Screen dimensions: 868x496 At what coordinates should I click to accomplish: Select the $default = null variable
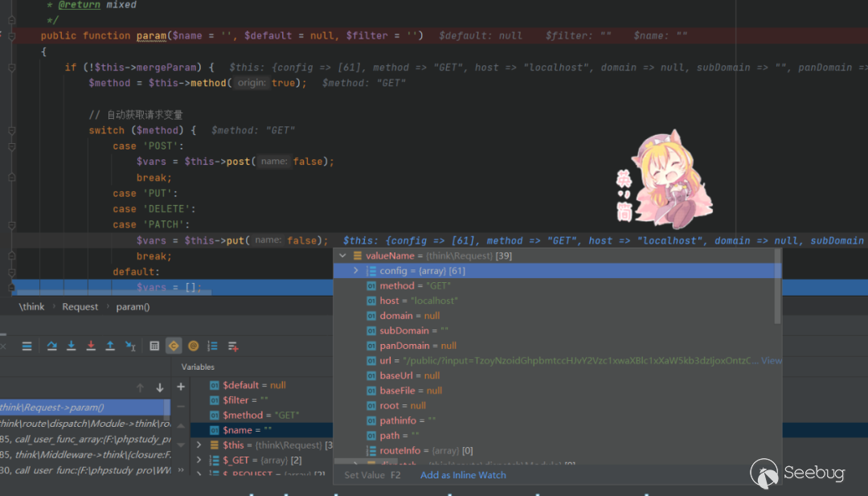(261, 385)
